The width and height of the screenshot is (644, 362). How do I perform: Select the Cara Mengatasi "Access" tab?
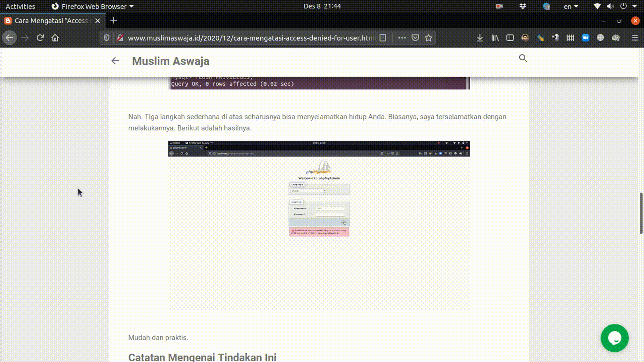point(53,21)
